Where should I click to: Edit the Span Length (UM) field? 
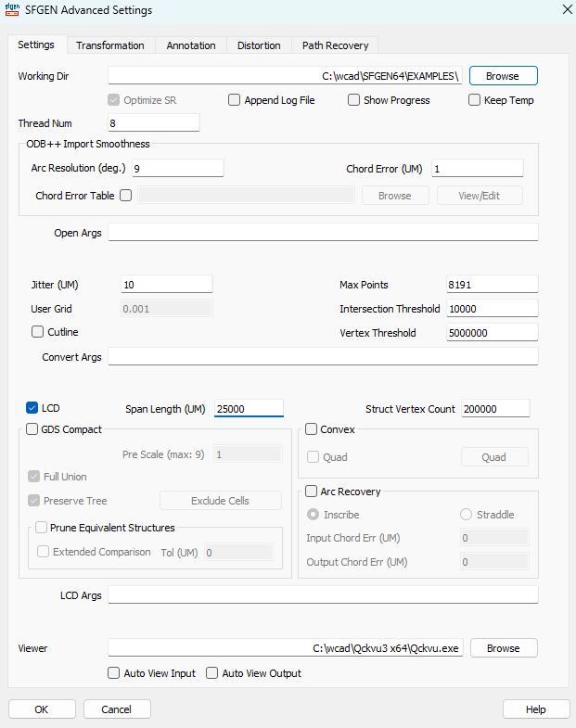(249, 409)
